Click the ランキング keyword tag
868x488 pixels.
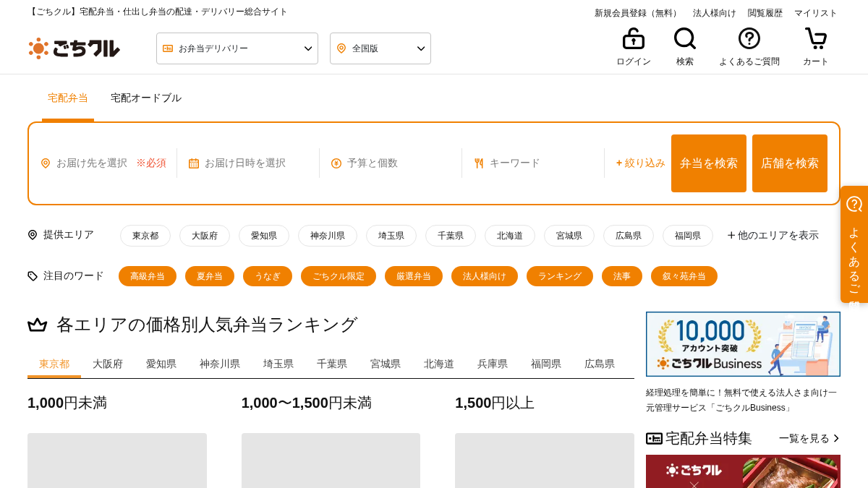point(560,276)
